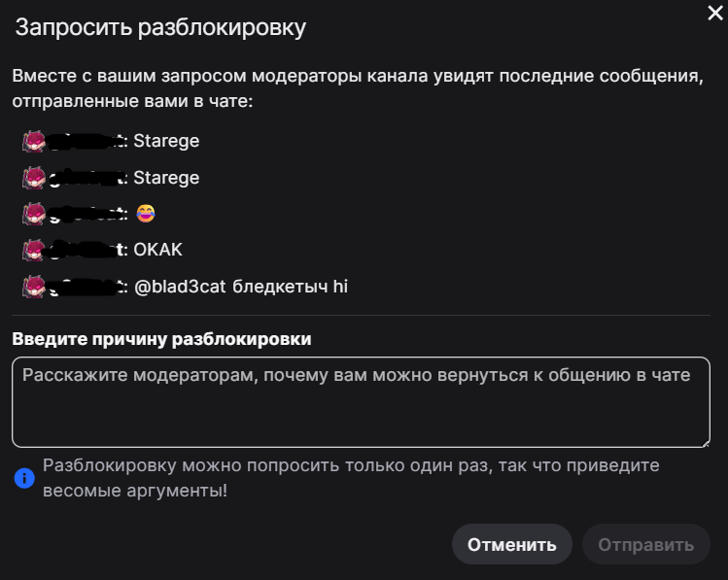This screenshot has height=580, width=728.
Task: Click avatar badge beside second Starege message
Action: tap(34, 178)
